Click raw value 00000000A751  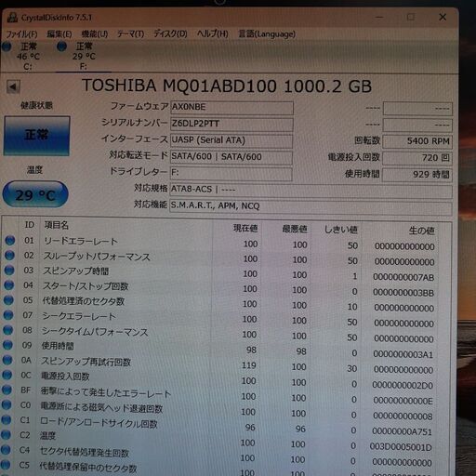point(402,431)
